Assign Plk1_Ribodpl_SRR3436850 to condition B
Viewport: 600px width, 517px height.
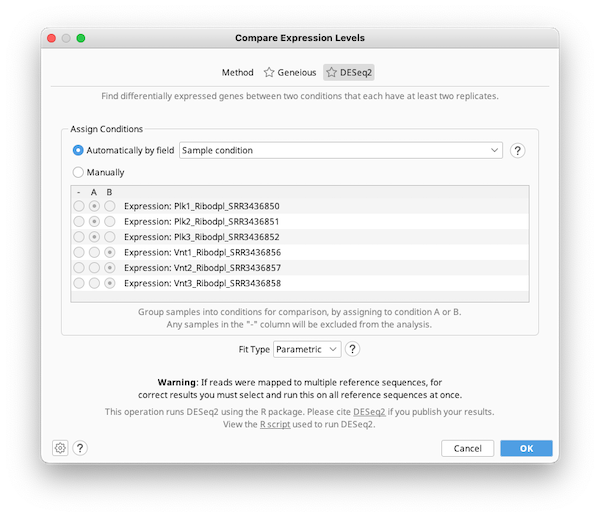click(110, 206)
